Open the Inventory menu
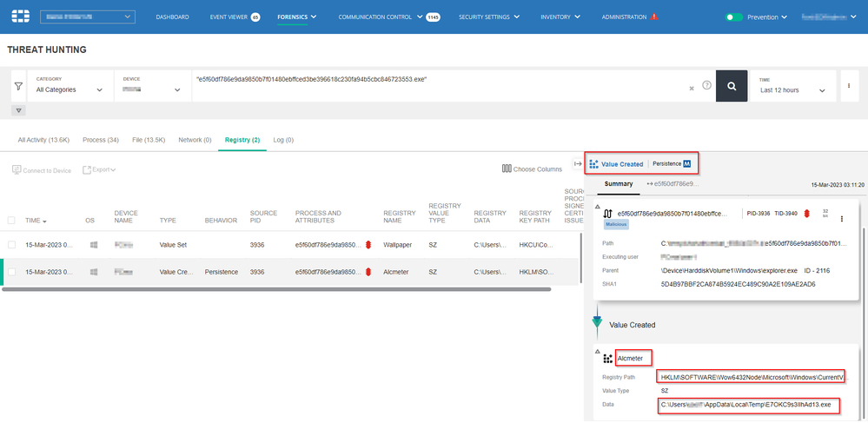Image resolution: width=868 pixels, height=423 pixels. [560, 17]
